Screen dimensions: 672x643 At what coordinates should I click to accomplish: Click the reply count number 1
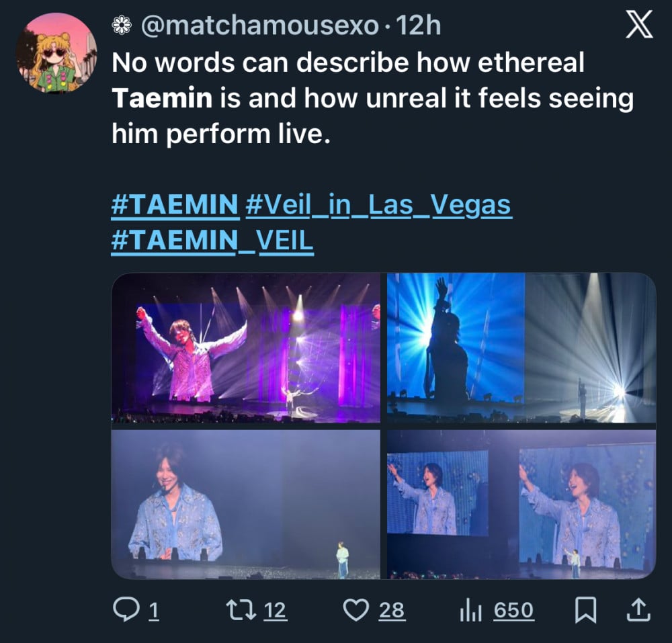pos(153,610)
